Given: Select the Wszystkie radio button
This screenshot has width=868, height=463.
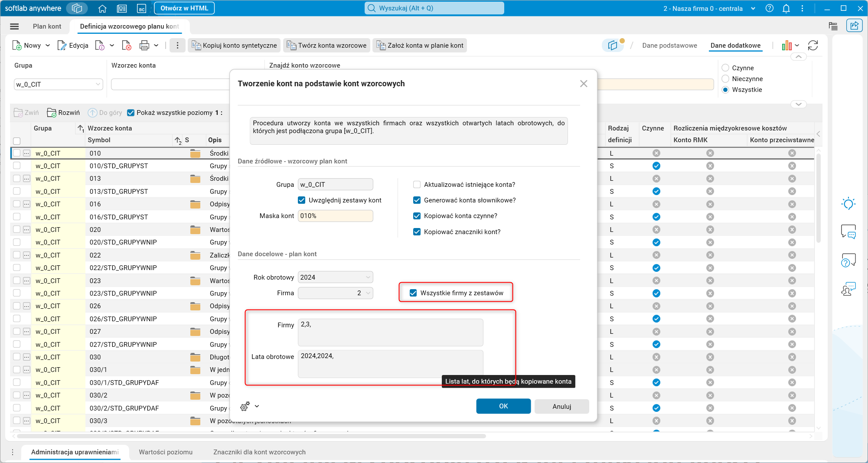Looking at the screenshot, I should click(725, 90).
